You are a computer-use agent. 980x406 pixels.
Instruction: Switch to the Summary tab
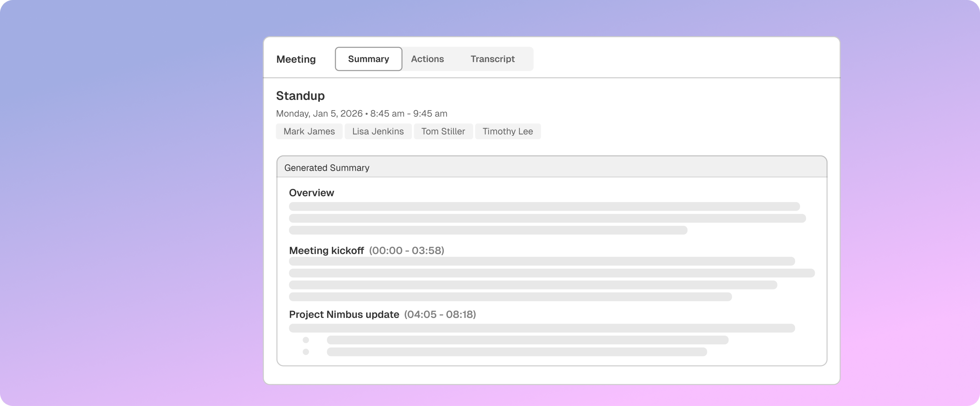(368, 59)
